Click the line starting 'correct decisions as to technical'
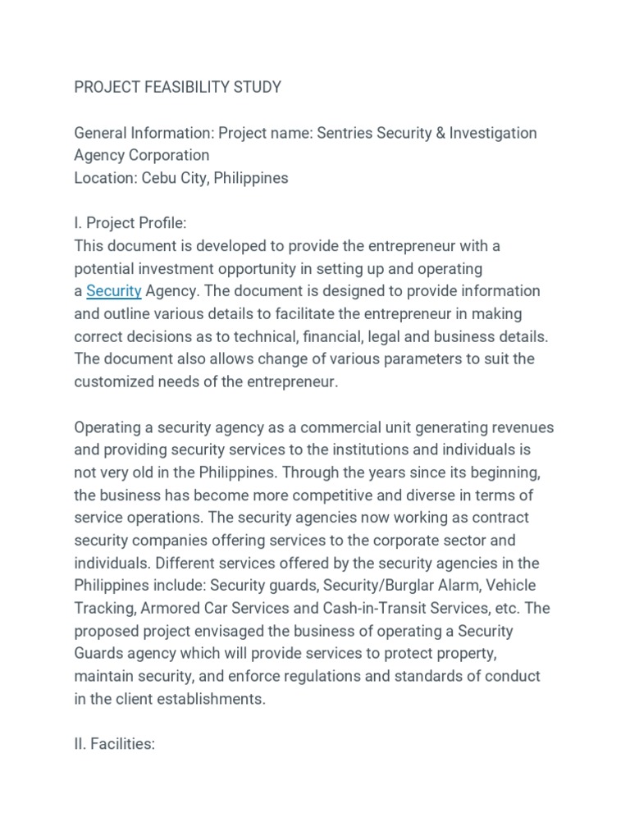The width and height of the screenshot is (630, 840). [x=310, y=336]
